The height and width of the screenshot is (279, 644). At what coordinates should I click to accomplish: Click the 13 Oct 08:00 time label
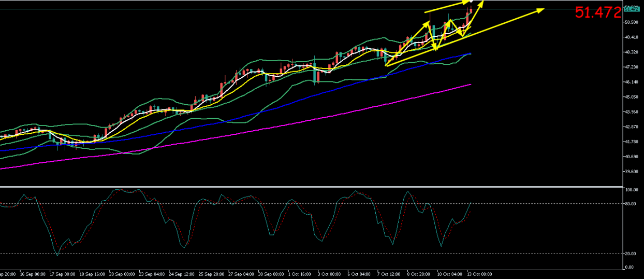479,274
